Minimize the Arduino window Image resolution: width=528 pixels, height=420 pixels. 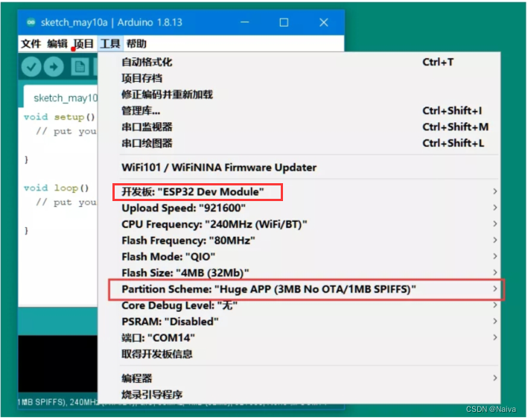click(245, 22)
